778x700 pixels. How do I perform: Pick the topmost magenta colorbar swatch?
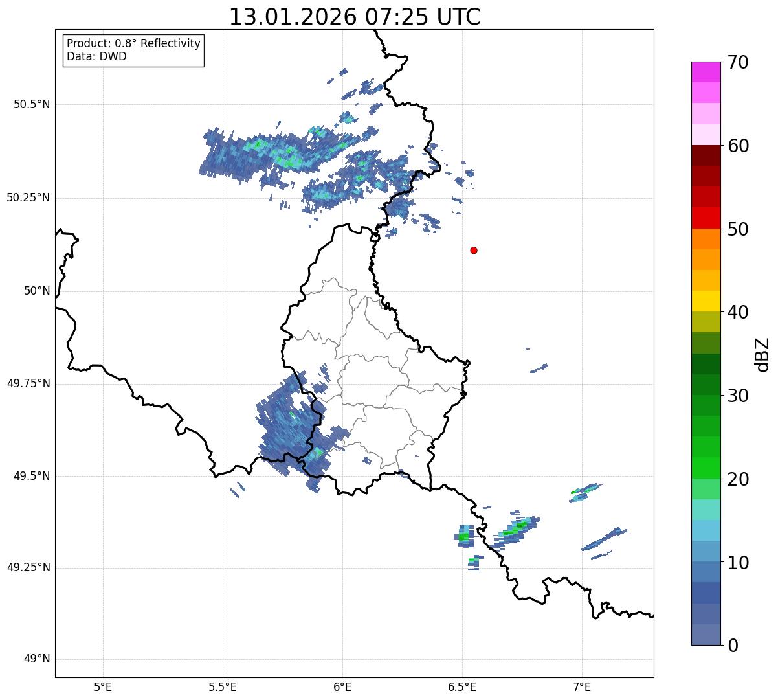point(706,72)
